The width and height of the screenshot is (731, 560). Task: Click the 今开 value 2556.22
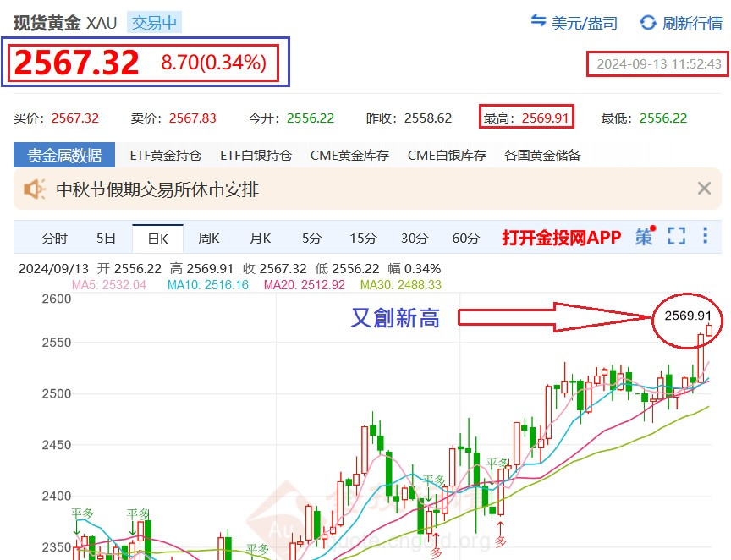311,118
